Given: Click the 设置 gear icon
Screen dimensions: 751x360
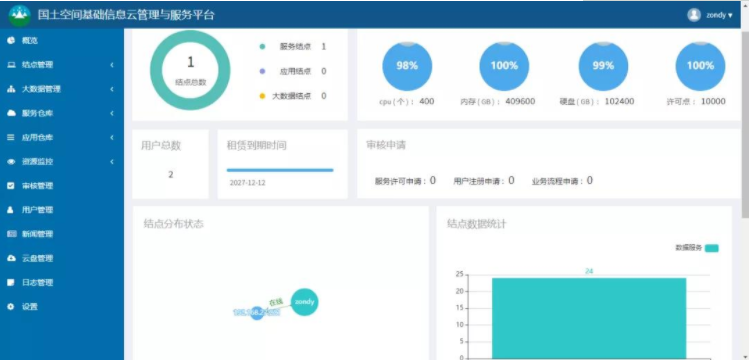Looking at the screenshot, I should pyautogui.click(x=11, y=306).
